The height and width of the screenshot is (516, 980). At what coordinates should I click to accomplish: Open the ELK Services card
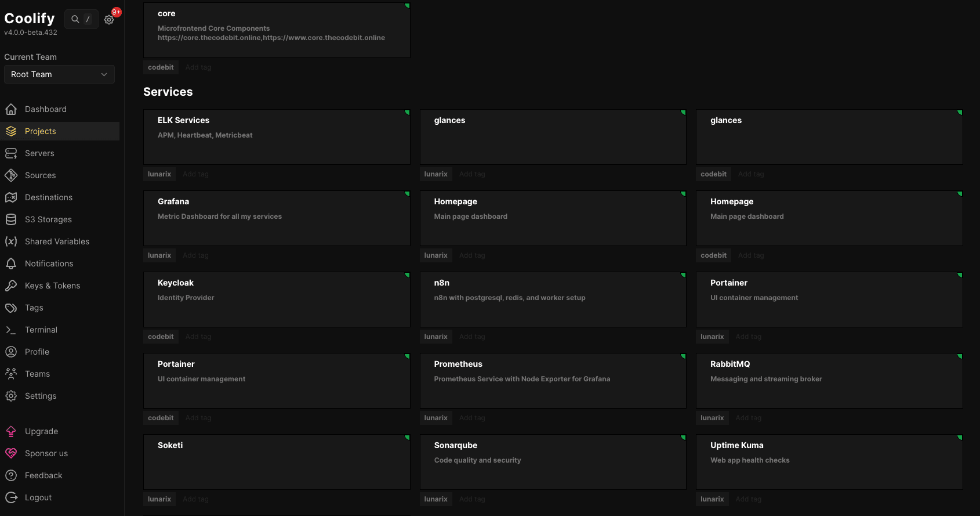(277, 137)
